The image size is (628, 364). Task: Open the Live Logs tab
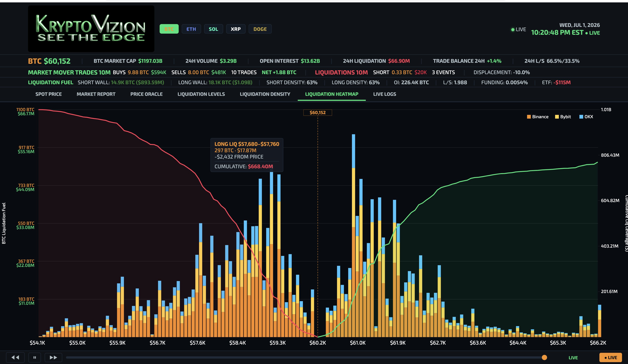[x=384, y=94]
